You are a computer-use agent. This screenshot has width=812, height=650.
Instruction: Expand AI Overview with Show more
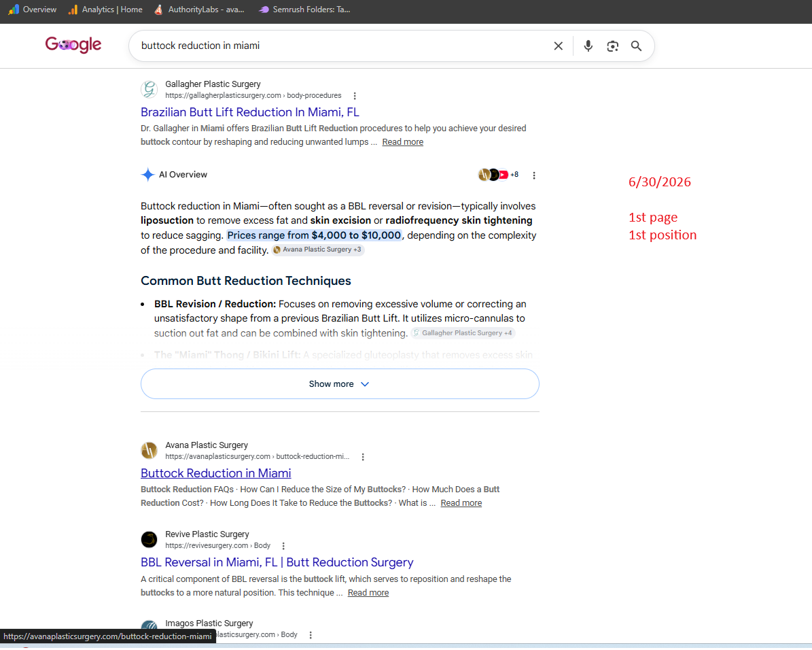click(340, 384)
